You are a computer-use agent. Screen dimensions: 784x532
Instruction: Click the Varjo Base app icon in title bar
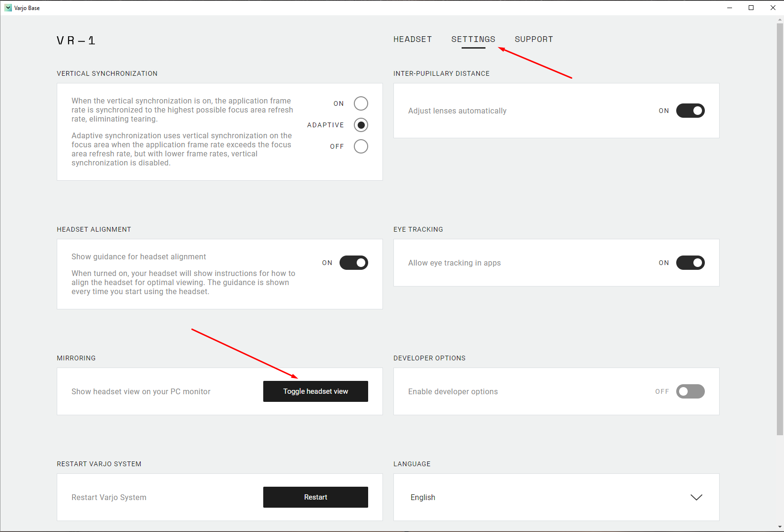8,8
